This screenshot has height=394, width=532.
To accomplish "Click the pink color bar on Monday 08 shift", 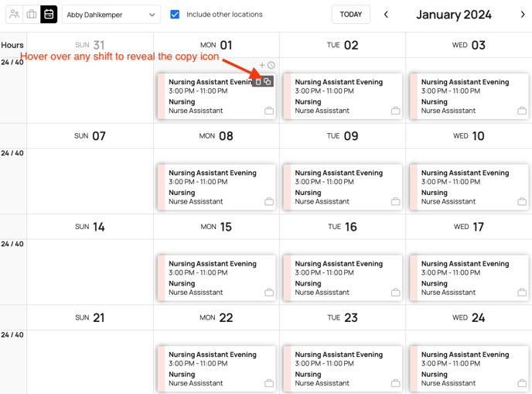I will click(162, 187).
